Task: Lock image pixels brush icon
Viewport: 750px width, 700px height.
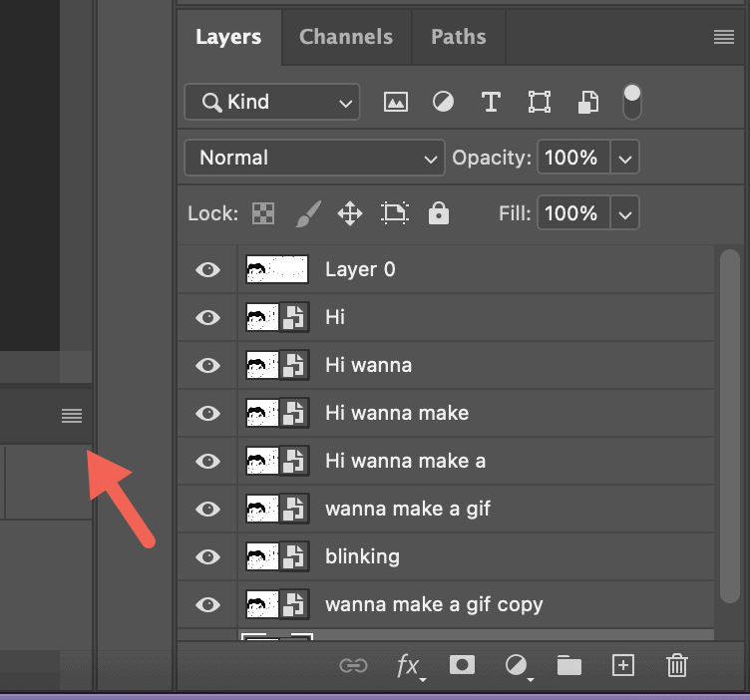Action: 308,213
